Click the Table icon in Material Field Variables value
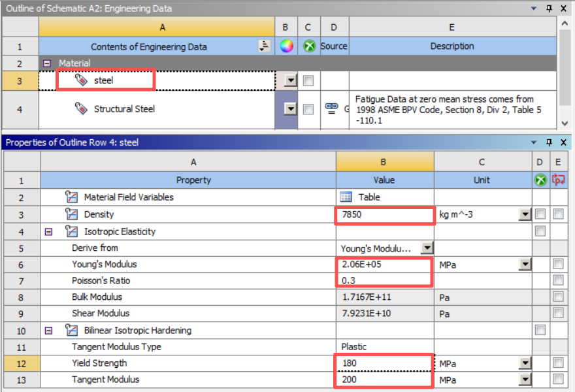The image size is (575, 392). tap(346, 197)
